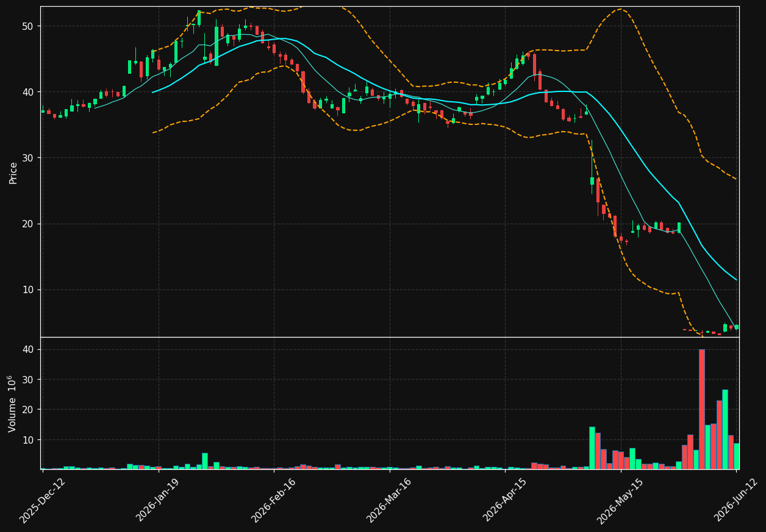Click the 2026-Jan-19 date label

pyautogui.click(x=158, y=500)
